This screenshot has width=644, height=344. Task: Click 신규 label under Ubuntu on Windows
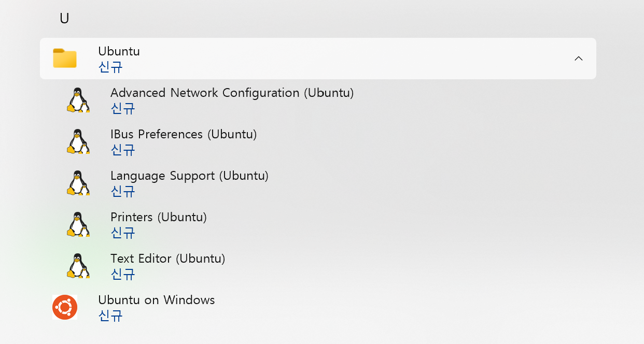pyautogui.click(x=110, y=316)
